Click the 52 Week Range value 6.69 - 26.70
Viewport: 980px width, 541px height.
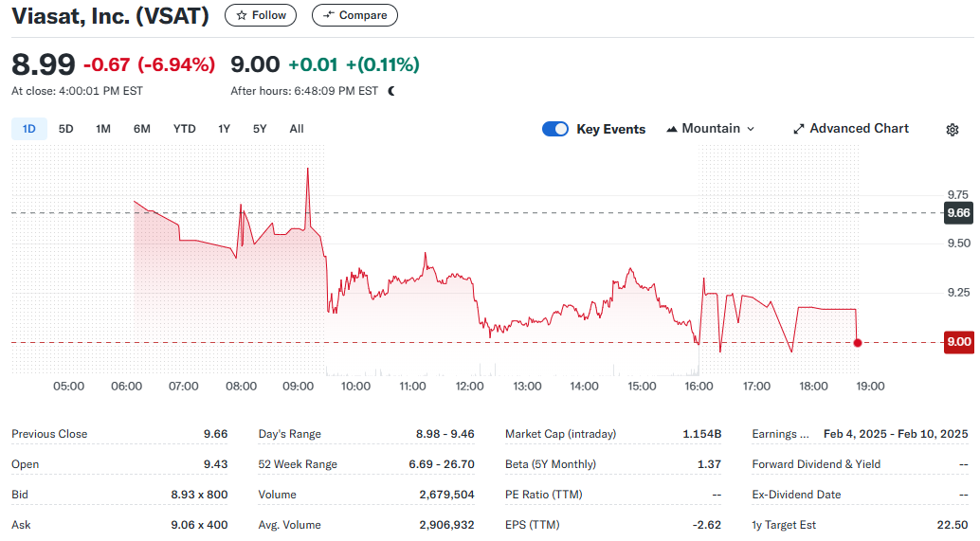click(x=442, y=464)
